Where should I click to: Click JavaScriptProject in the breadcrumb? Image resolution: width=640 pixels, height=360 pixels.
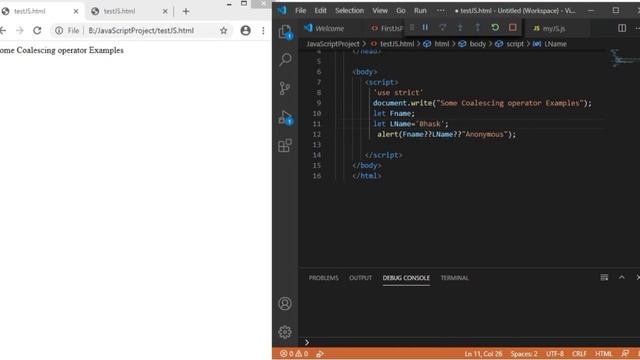point(333,44)
